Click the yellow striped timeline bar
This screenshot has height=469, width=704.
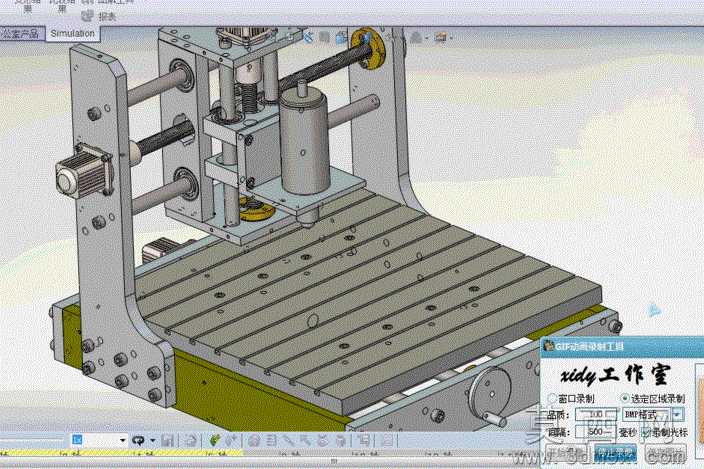coord(121,453)
